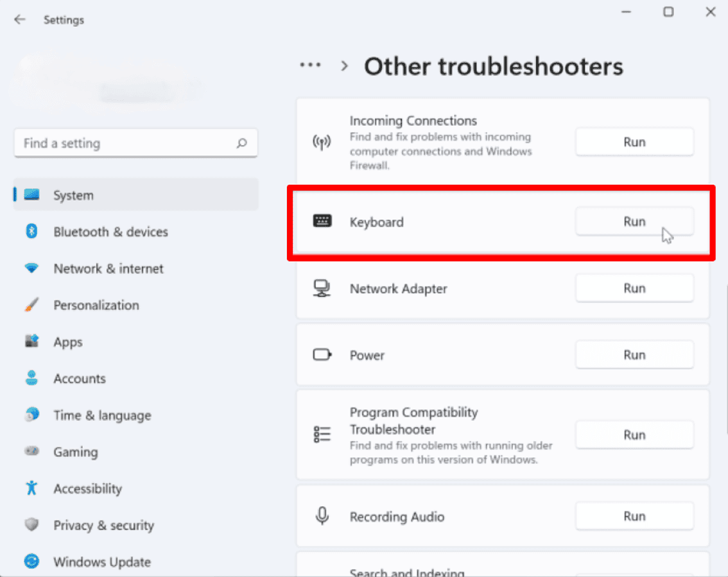The height and width of the screenshot is (577, 728).
Task: Click the Incoming Connections antenna icon
Action: tap(321, 142)
